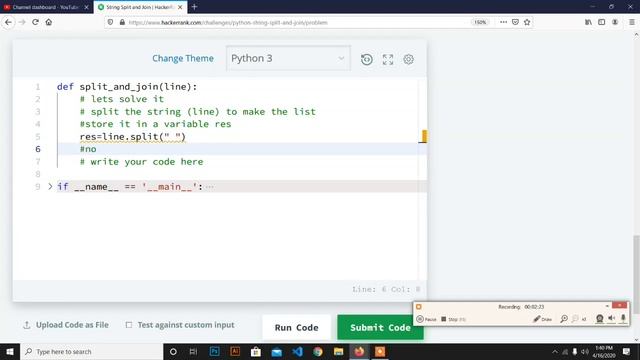This screenshot has height=360, width=640.
Task: Toggle recorder speaker audio
Action: coord(611,318)
